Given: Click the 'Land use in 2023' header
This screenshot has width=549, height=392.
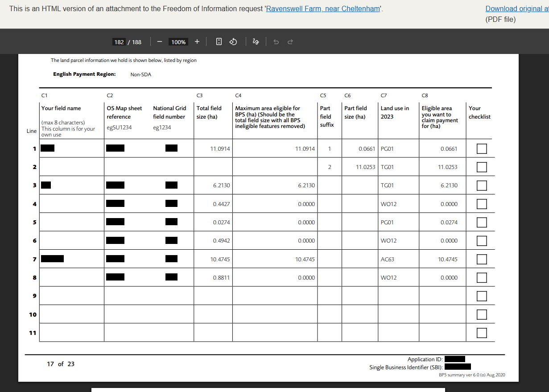Looking at the screenshot, I should (x=395, y=112).
